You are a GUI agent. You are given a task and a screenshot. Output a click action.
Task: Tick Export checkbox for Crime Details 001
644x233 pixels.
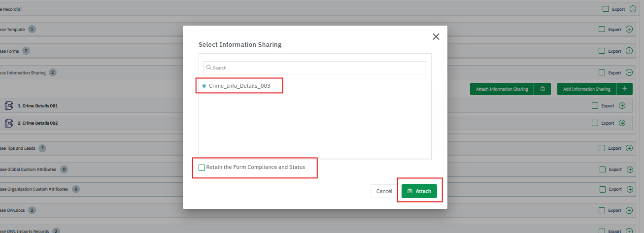pyautogui.click(x=595, y=105)
